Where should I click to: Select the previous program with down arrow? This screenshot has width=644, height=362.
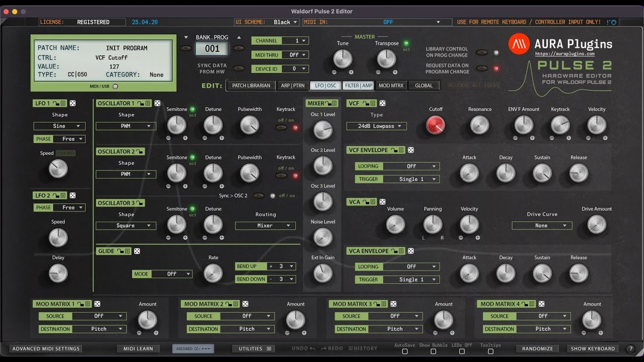click(186, 37)
